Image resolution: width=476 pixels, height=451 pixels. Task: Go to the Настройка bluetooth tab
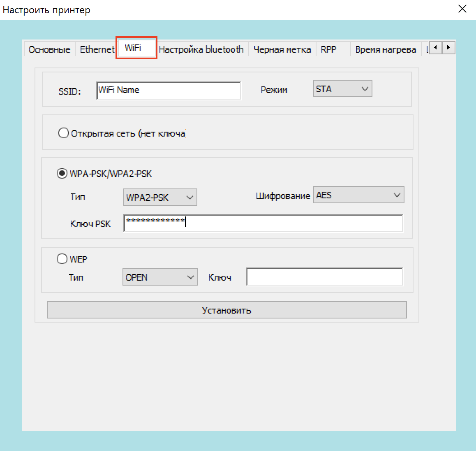(x=201, y=50)
